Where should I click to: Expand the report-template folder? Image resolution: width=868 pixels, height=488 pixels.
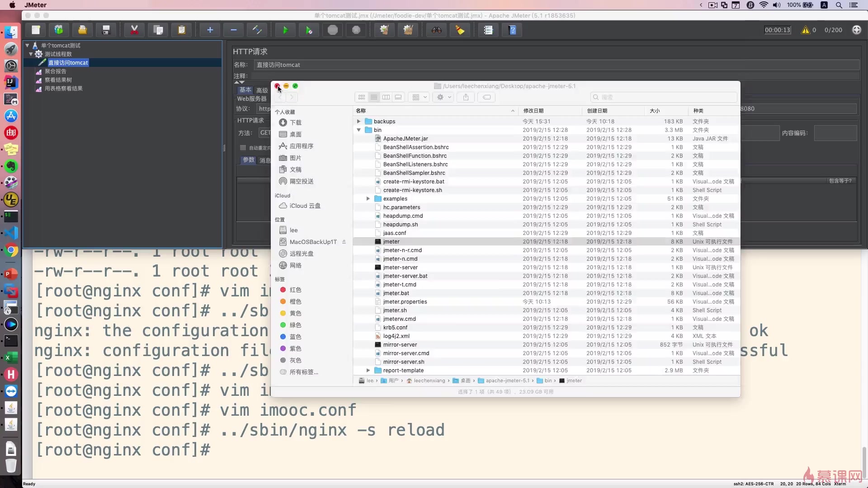pos(368,370)
